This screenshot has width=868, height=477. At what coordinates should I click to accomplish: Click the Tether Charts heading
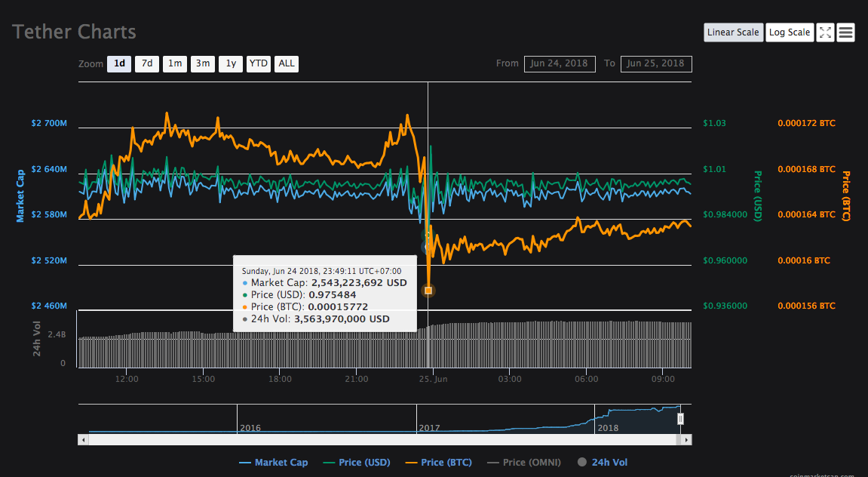74,32
